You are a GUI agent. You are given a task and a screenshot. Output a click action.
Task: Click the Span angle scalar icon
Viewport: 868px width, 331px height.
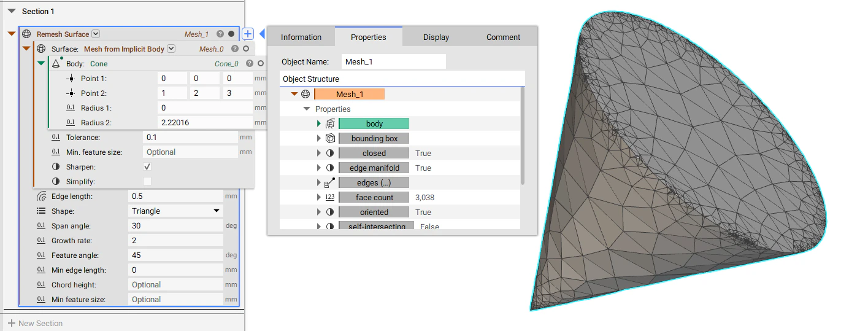pyautogui.click(x=41, y=226)
